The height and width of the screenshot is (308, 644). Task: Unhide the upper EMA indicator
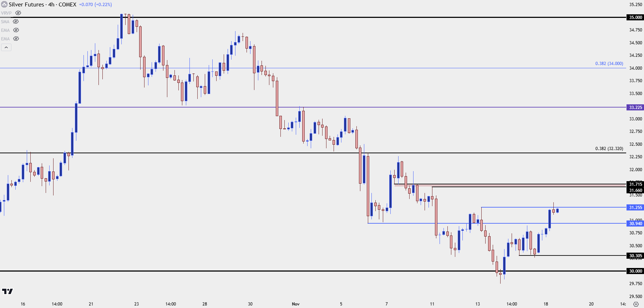click(16, 30)
